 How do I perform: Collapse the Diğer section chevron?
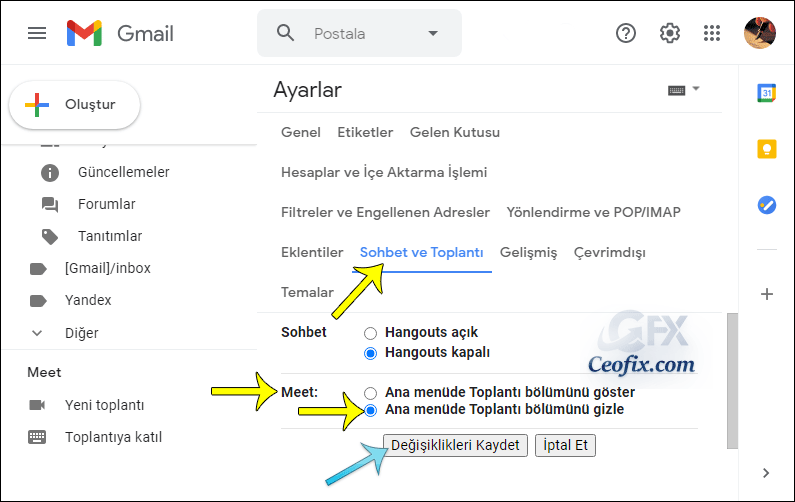click(37, 333)
